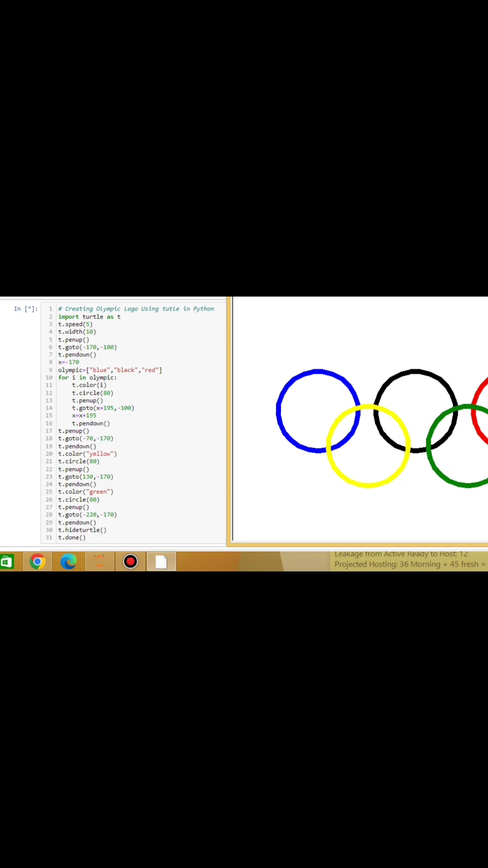Place cursor on 'import turtle as t' line
Screen dimensions: 488x868
pos(89,316)
